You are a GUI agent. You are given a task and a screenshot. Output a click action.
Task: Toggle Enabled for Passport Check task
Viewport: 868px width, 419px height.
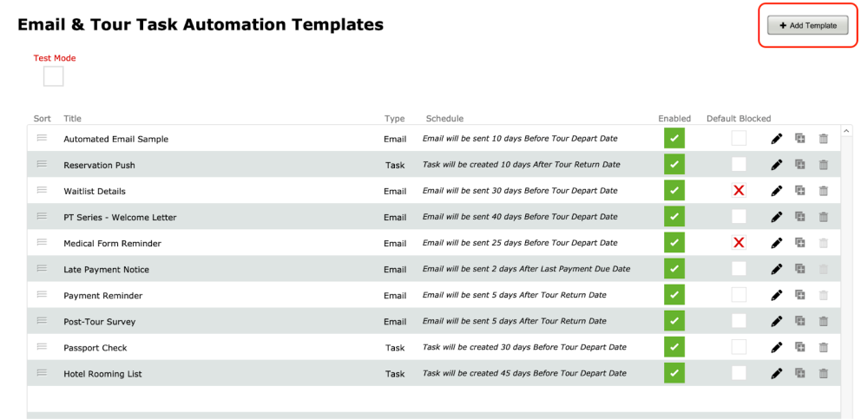coord(674,348)
